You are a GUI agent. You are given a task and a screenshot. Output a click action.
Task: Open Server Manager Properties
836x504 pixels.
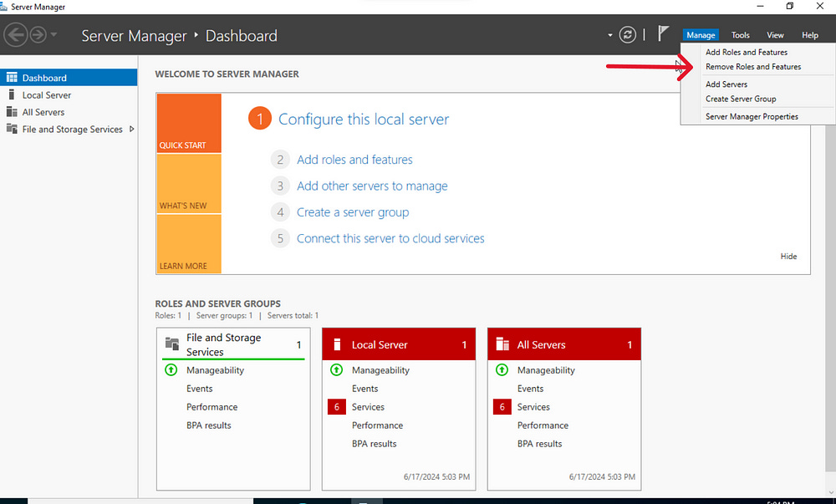point(752,117)
